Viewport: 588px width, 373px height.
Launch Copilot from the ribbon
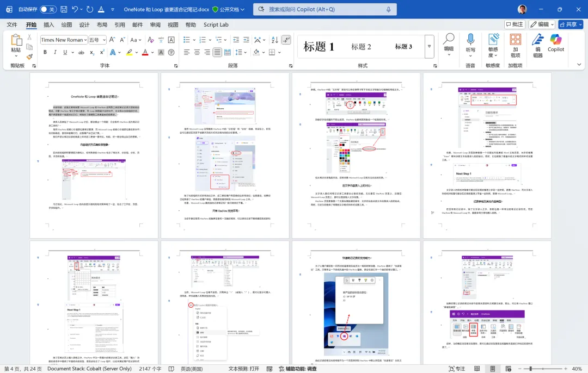[556, 43]
